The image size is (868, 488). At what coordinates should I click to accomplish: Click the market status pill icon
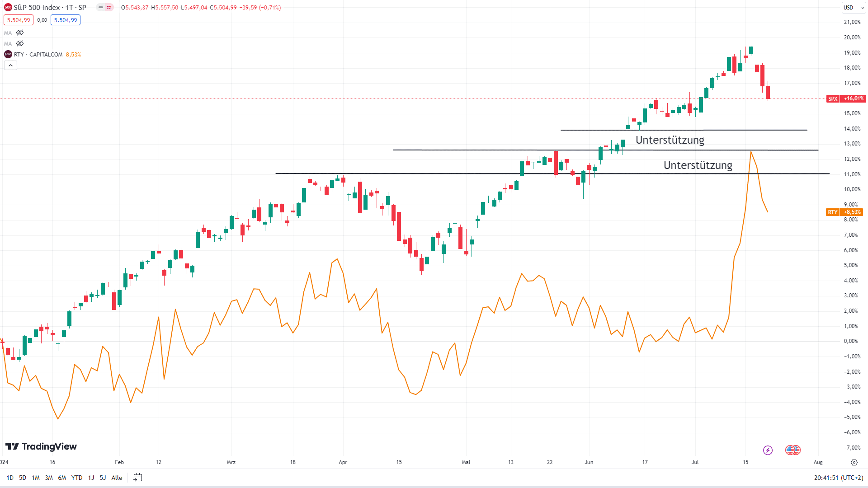[105, 8]
